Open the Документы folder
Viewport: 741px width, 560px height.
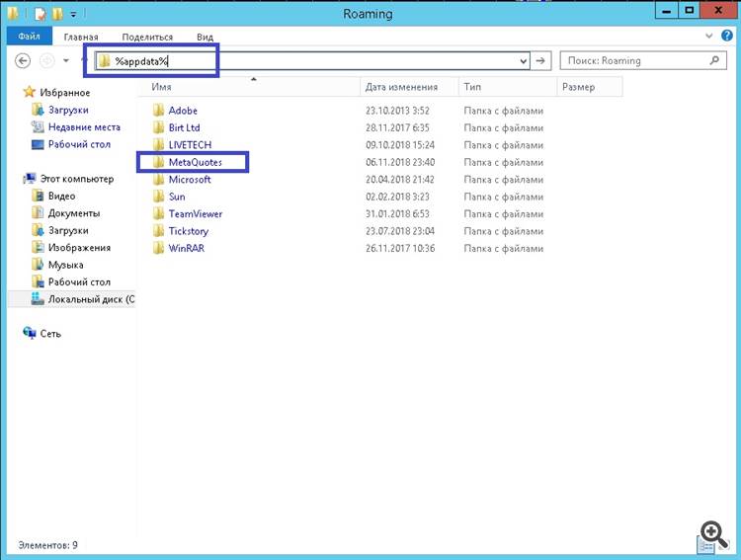[x=74, y=213]
